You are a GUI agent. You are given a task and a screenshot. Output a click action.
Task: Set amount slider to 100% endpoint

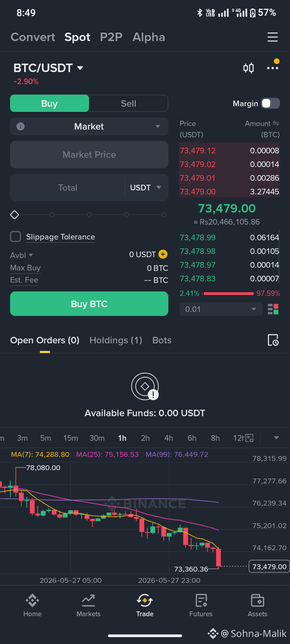(x=164, y=215)
